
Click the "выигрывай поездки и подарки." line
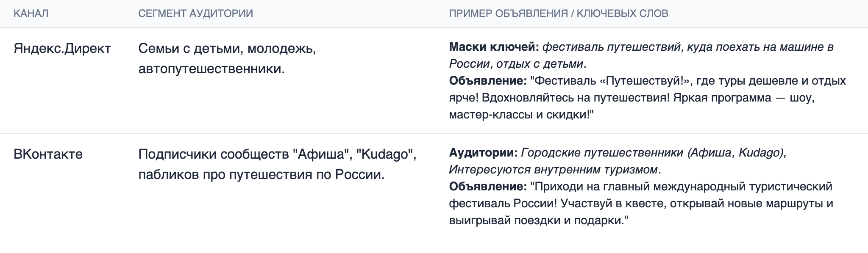click(538, 220)
